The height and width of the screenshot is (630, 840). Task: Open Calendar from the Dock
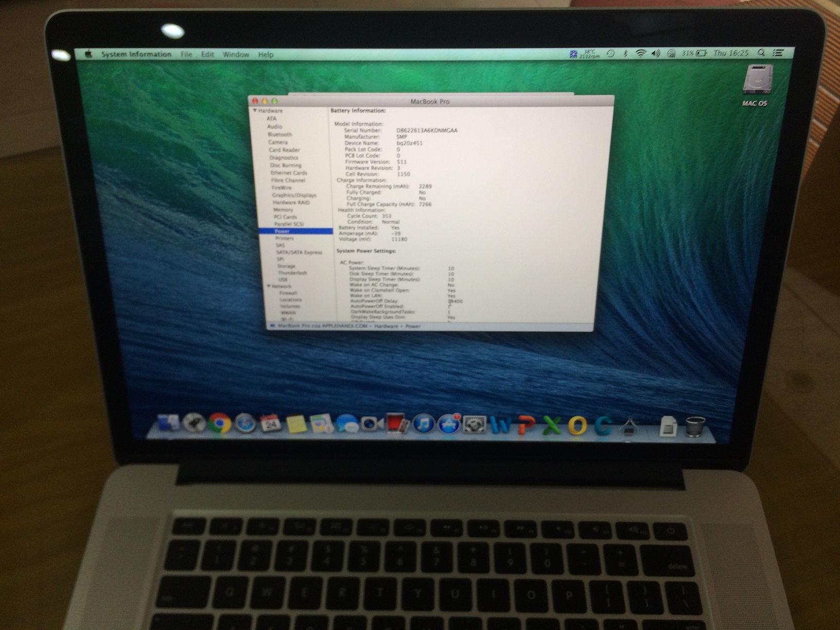point(271,424)
